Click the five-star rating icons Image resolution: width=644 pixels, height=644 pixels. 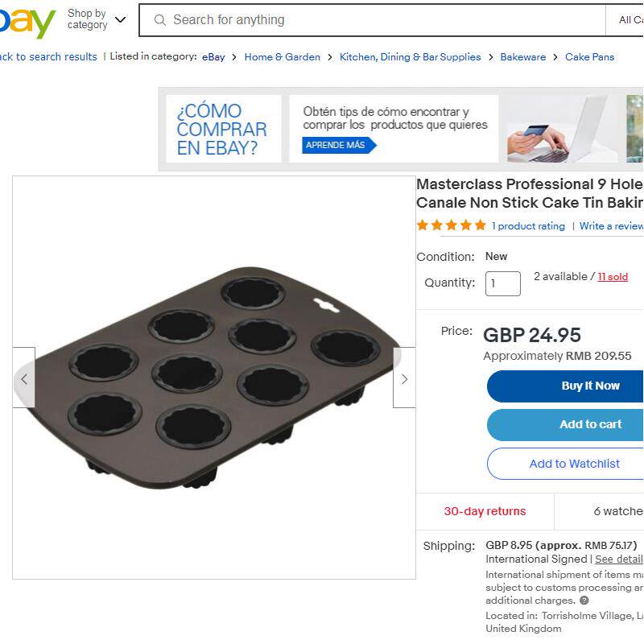tap(451, 225)
